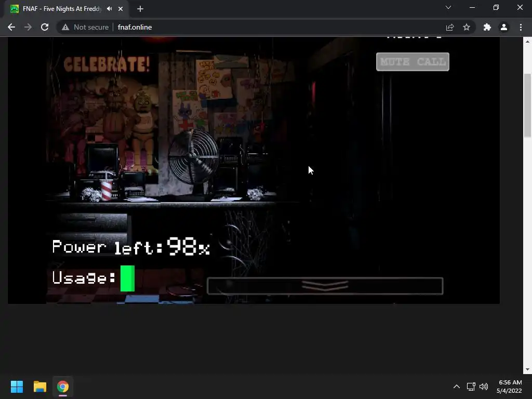The height and width of the screenshot is (399, 532).
Task: Open the Windows Start menu
Action: (17, 387)
